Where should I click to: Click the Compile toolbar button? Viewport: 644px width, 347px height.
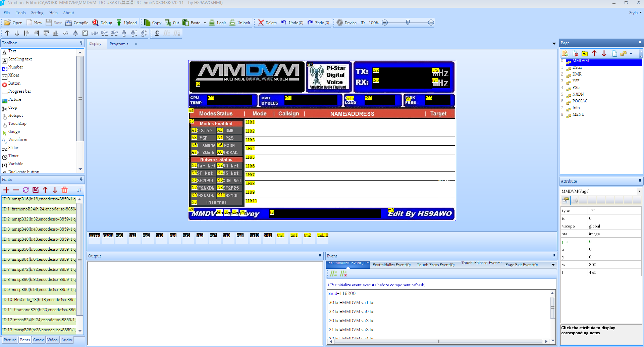[x=77, y=23]
